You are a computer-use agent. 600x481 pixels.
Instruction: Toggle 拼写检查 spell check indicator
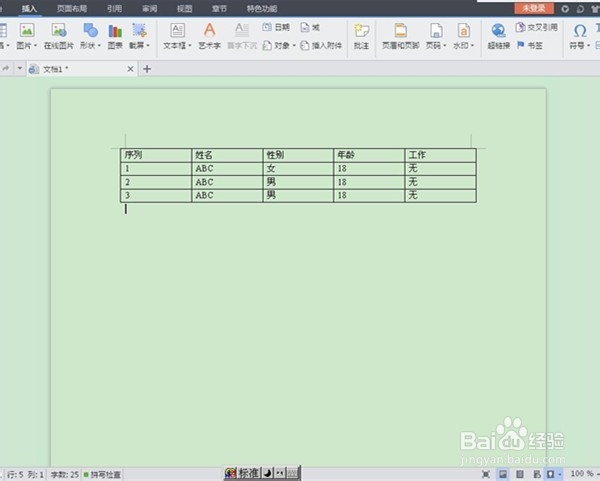pyautogui.click(x=102, y=475)
